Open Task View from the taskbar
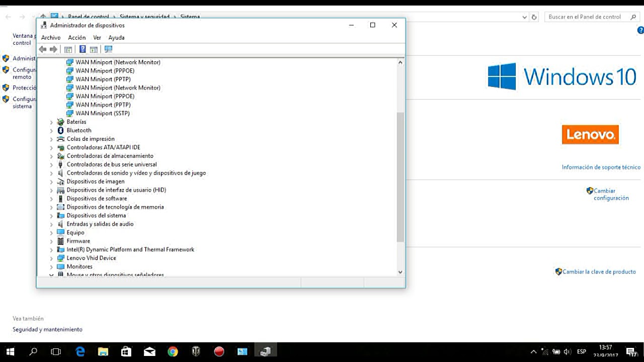 pyautogui.click(x=56, y=352)
